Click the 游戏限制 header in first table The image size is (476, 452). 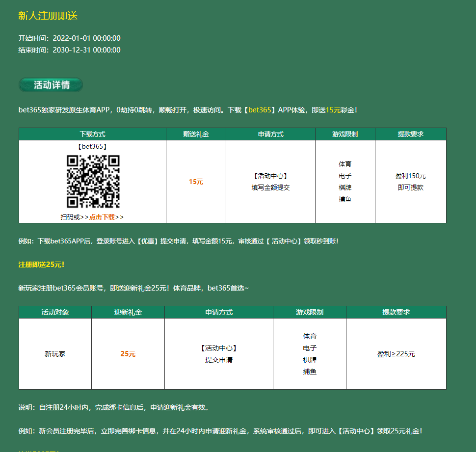(x=345, y=134)
